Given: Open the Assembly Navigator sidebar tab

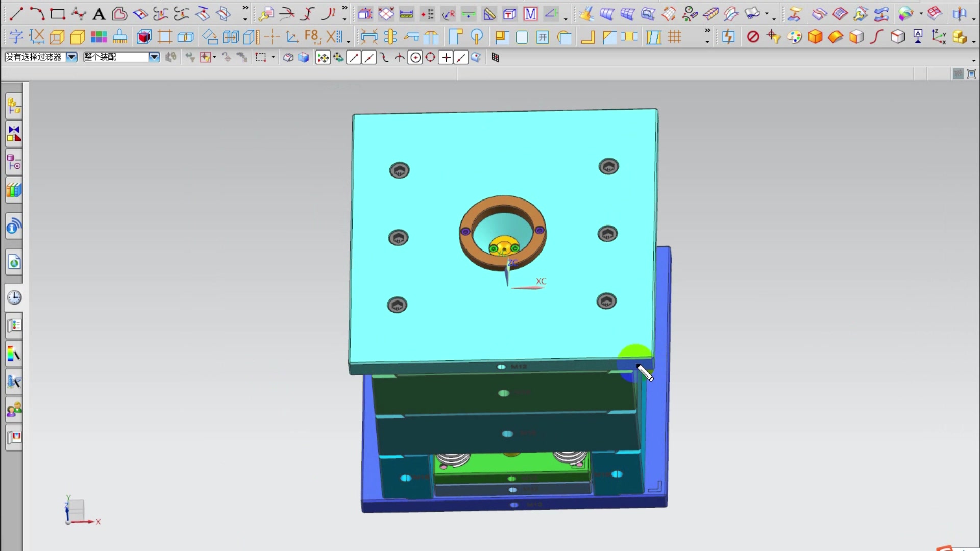Looking at the screenshot, I should [14, 106].
